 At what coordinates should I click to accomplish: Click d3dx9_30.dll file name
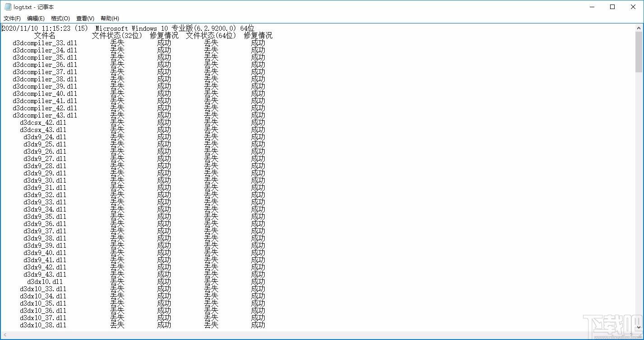pyautogui.click(x=45, y=180)
